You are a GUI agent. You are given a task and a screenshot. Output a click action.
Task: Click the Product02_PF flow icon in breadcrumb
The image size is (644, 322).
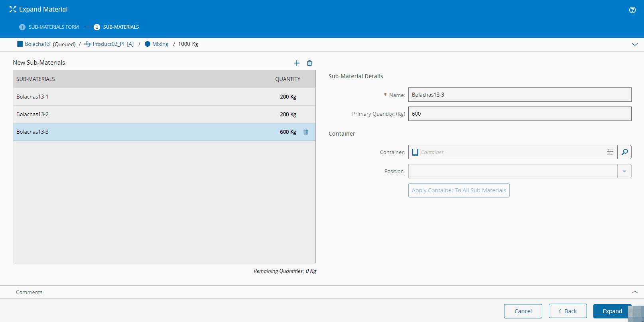tap(88, 44)
